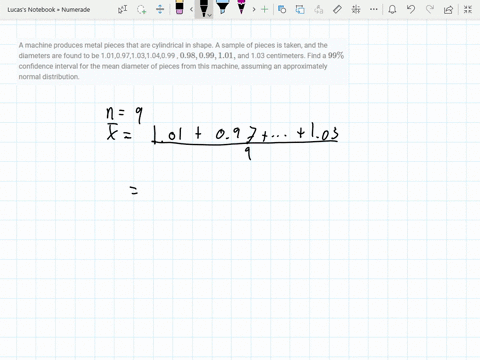Viewport: 480px width, 360px height.
Task: Redo the undone action
Action: point(430,9)
